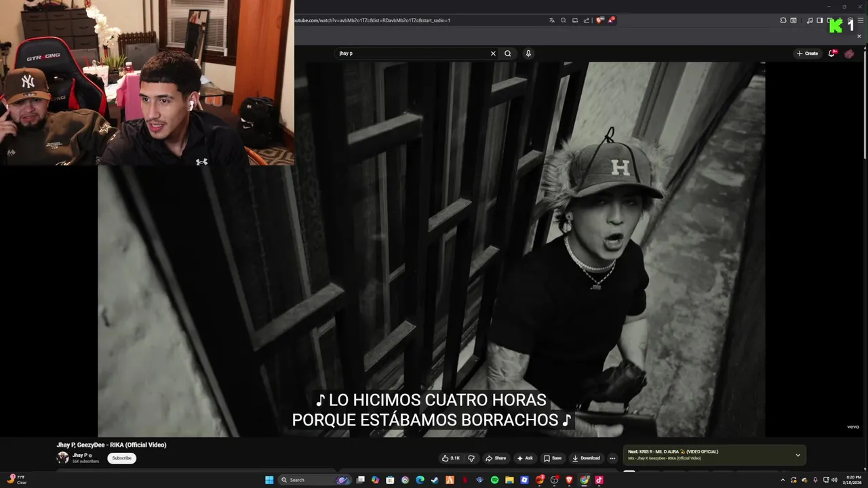Screen dimensions: 868x488
Task: Open browser extensions puzzle icon
Action: click(x=783, y=20)
